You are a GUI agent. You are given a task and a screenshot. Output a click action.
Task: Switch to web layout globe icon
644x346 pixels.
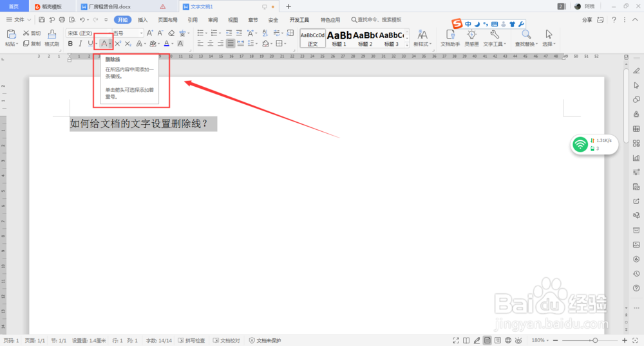[508, 340]
